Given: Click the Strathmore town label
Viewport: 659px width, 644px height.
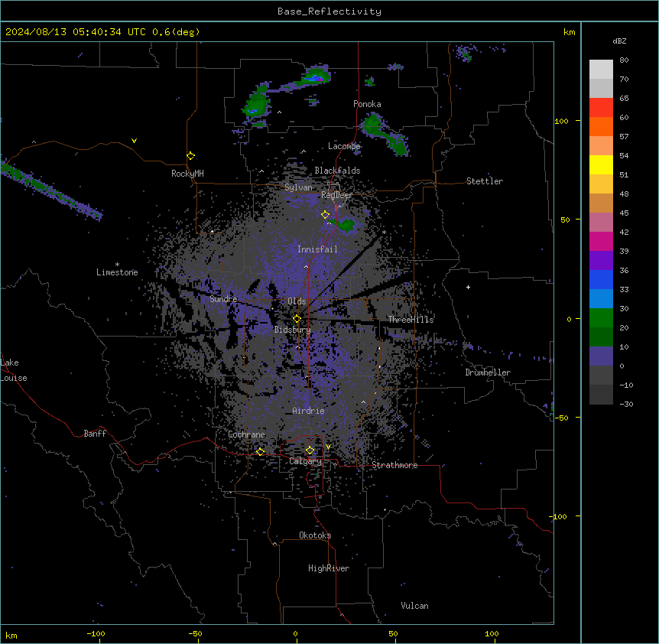Looking at the screenshot, I should (x=394, y=465).
